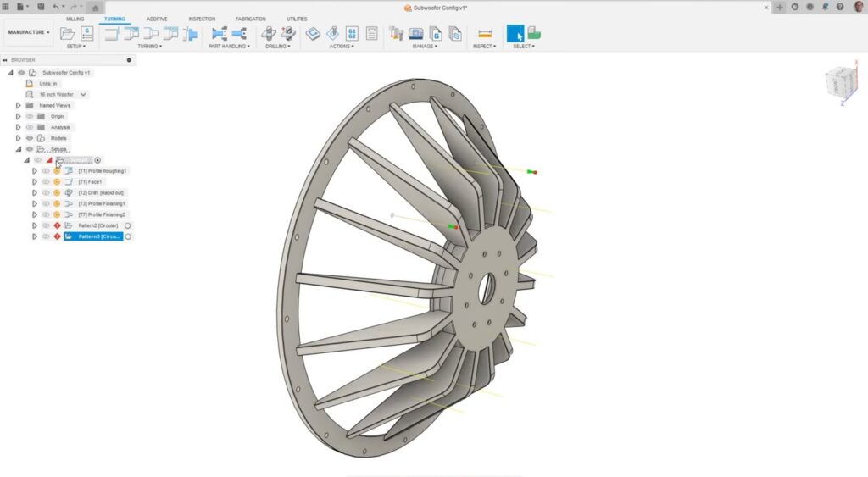Click the ViewCube FRONT face
Image resolution: width=868 pixels, height=477 pixels.
point(835,86)
